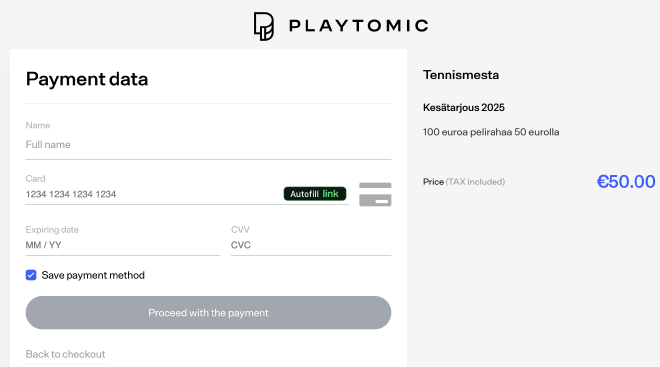Click the Kesätarjous 2025 offer title
Image resolution: width=660 pixels, height=367 pixels.
463,108
